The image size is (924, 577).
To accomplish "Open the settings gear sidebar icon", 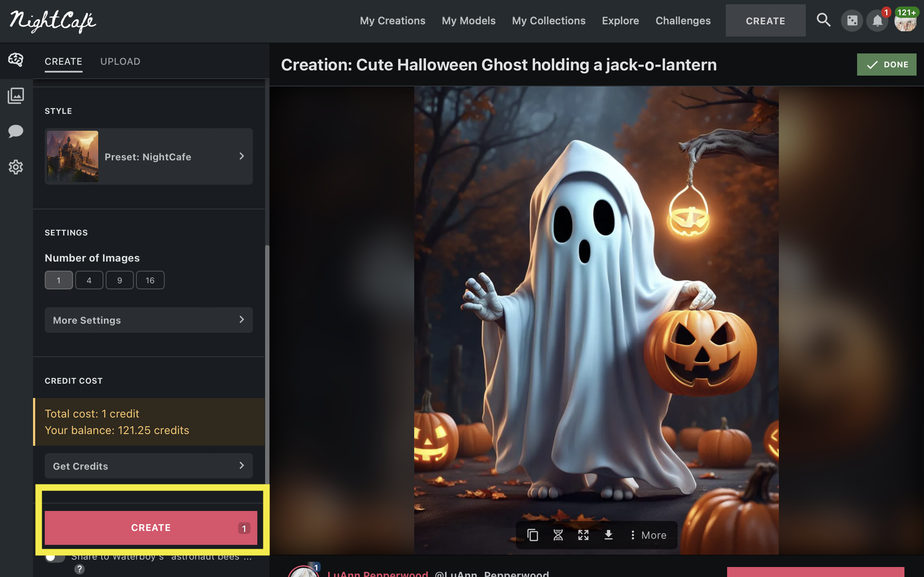I will [x=16, y=167].
